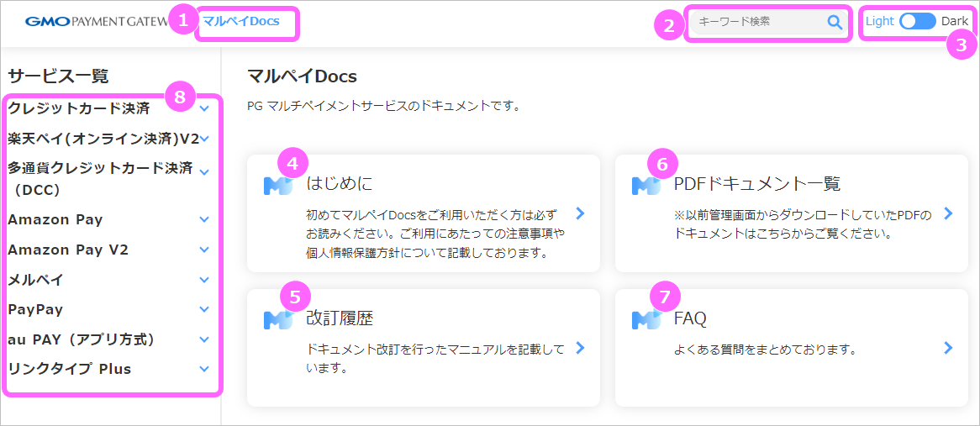
Task: Expand the 多通貨クレジットカード決済 (DCC) chevron
Action: click(x=203, y=171)
